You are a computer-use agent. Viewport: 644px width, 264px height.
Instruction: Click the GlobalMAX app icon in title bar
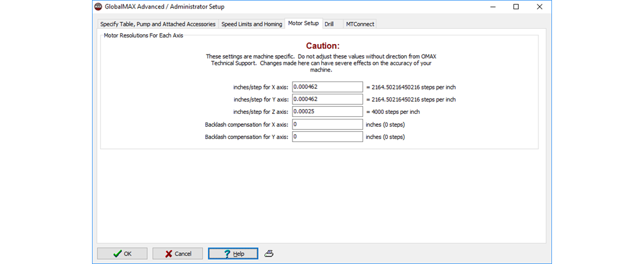pos(98,7)
